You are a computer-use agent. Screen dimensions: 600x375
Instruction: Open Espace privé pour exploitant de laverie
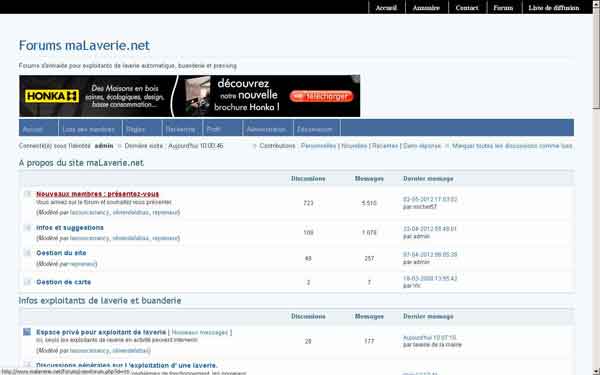click(101, 332)
